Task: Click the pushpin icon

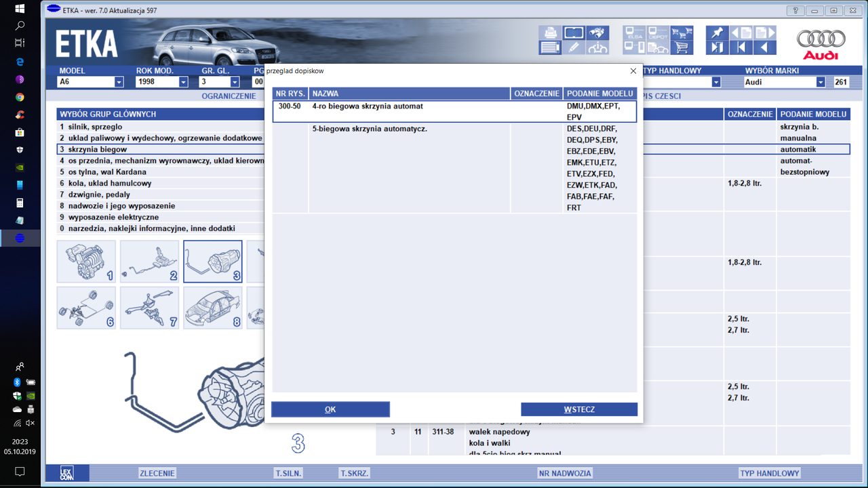Action: coord(717,33)
